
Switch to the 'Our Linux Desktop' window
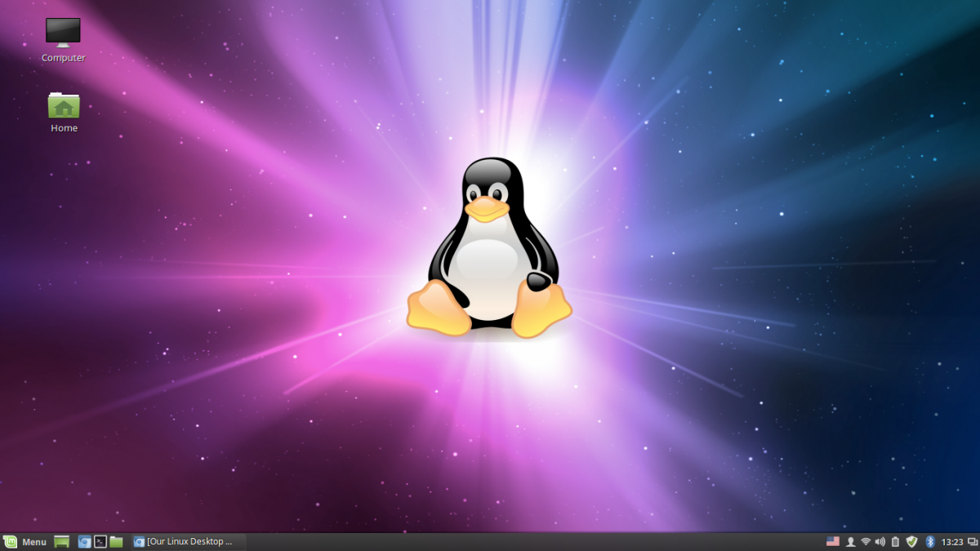tap(188, 542)
